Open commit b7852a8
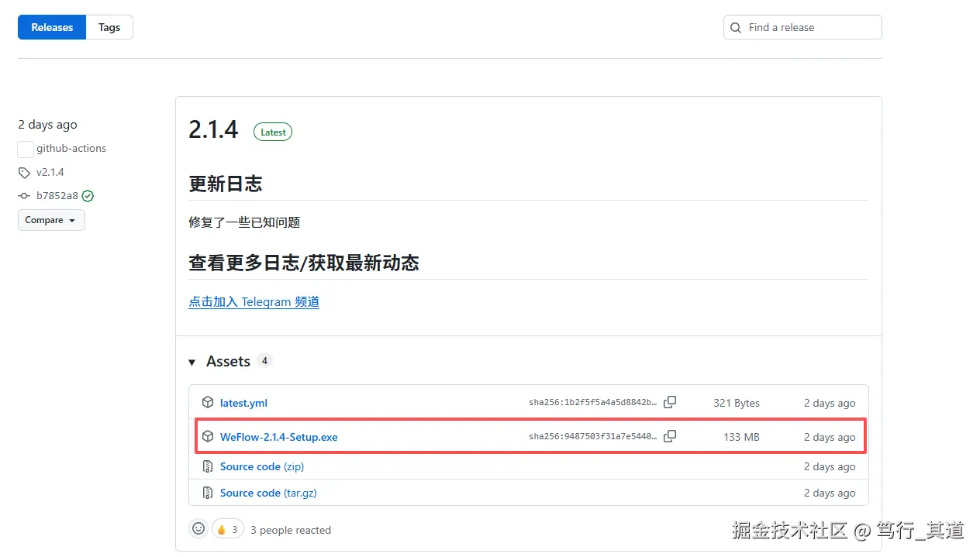 coord(57,196)
